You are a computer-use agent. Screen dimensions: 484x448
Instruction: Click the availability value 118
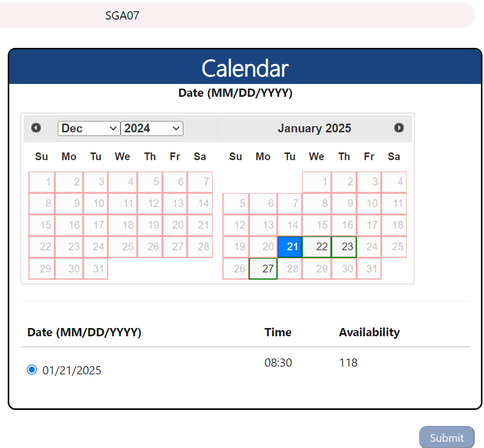(348, 363)
